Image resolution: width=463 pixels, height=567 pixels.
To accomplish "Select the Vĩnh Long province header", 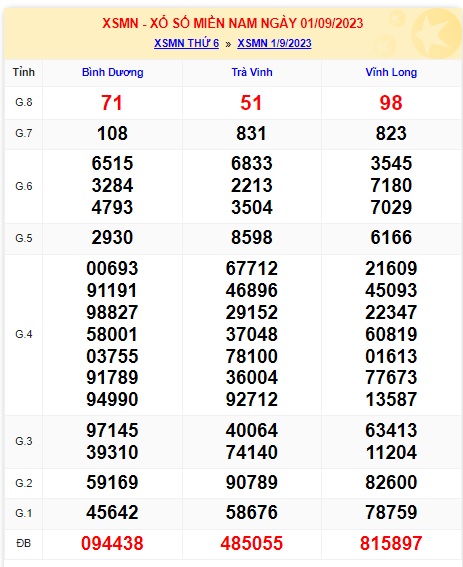I will click(391, 72).
